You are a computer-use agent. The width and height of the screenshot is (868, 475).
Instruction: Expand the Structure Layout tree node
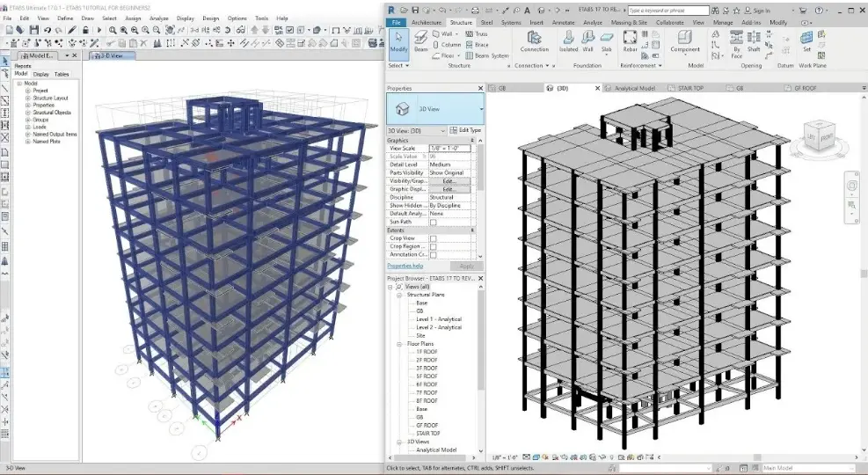point(27,99)
